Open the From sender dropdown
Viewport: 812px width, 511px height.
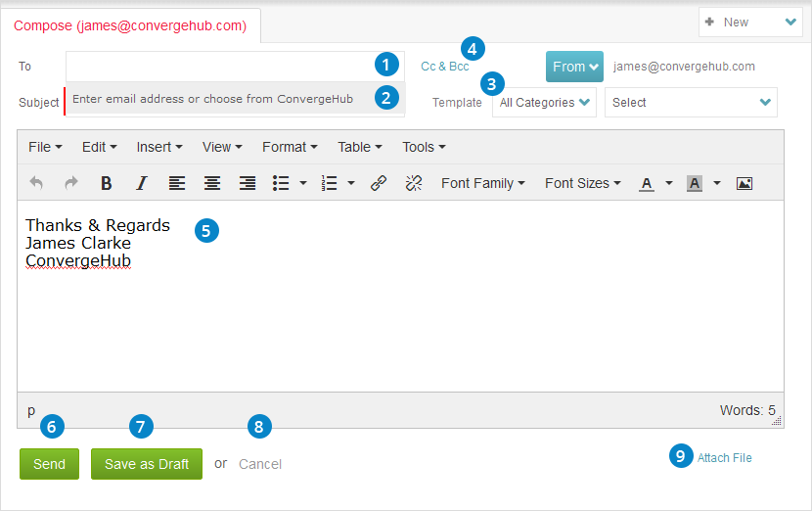click(574, 67)
